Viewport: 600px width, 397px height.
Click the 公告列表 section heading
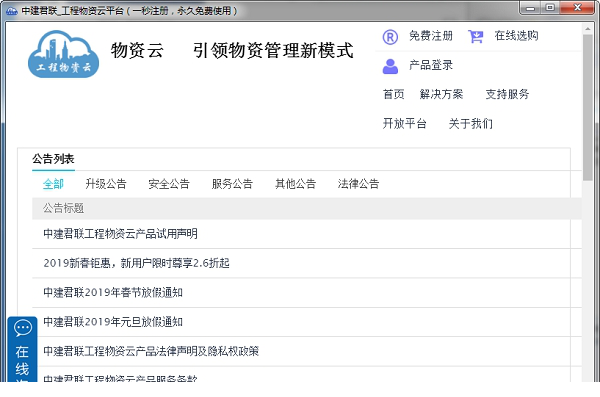point(53,158)
